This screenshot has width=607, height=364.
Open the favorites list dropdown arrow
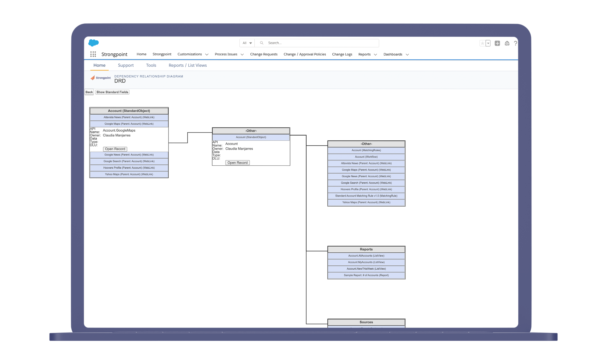tap(488, 43)
